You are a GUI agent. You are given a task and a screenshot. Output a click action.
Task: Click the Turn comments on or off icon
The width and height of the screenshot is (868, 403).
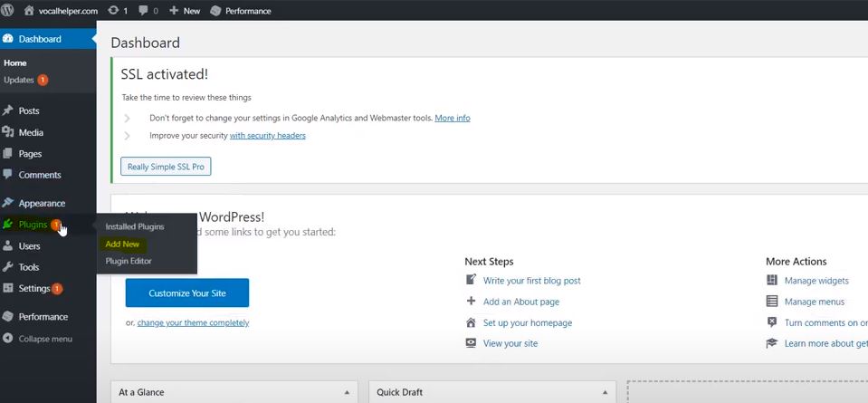[x=772, y=322]
